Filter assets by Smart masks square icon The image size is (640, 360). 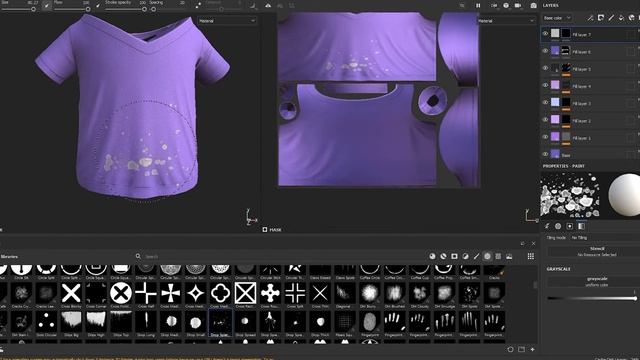(x=454, y=256)
